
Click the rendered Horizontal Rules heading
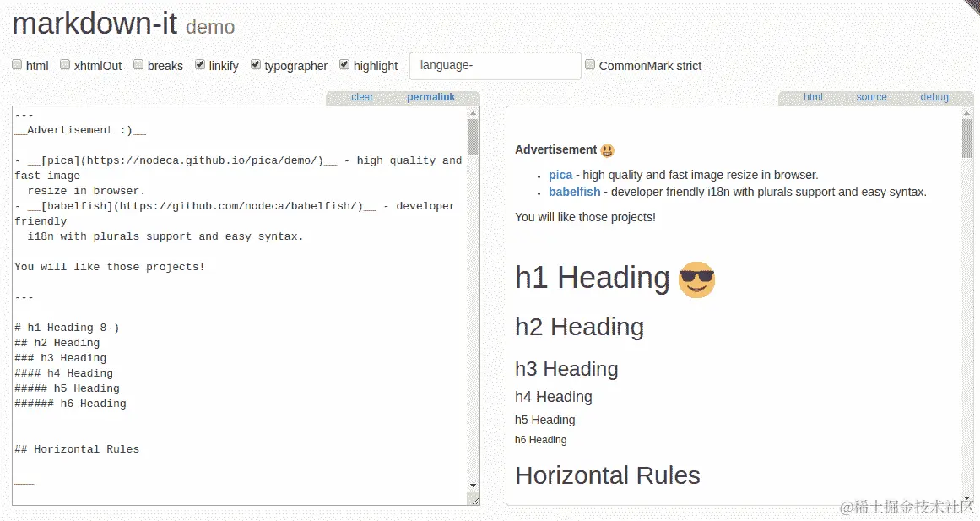608,475
